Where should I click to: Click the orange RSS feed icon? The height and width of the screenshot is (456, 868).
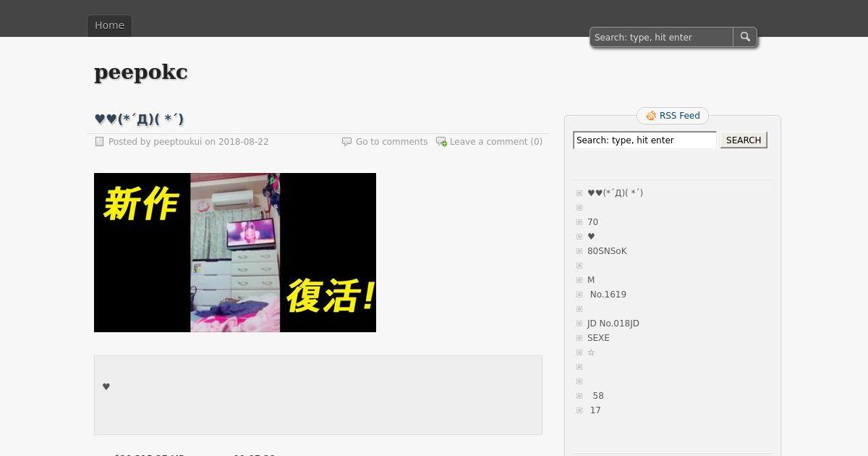click(x=651, y=116)
